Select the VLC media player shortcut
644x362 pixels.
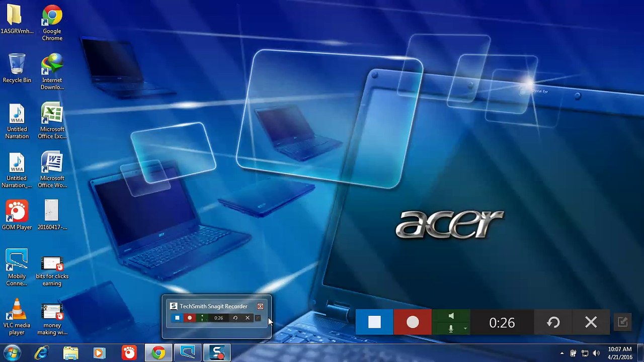(17, 317)
